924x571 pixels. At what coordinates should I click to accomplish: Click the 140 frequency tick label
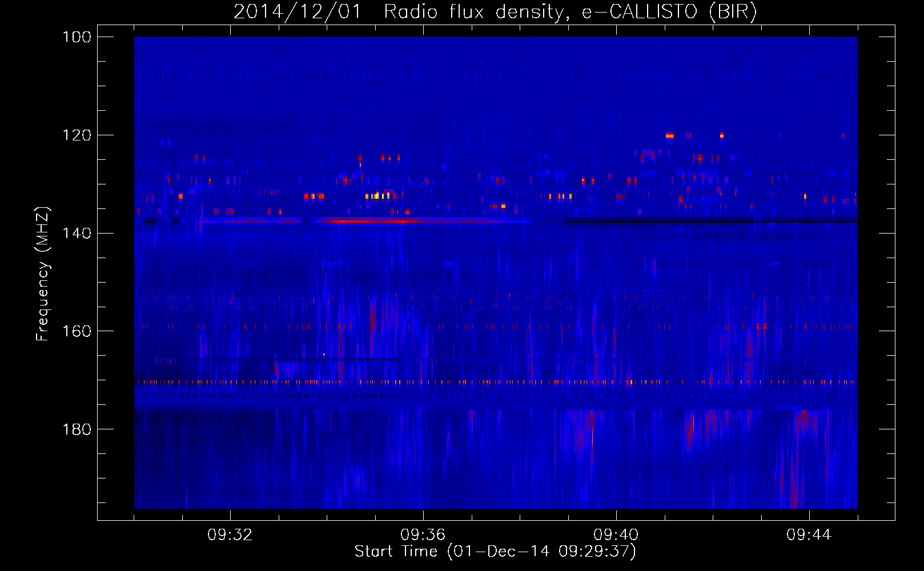point(77,233)
